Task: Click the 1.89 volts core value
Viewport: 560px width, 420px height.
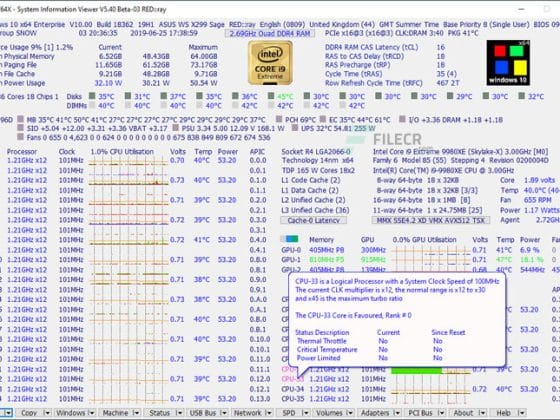Action: [x=540, y=180]
